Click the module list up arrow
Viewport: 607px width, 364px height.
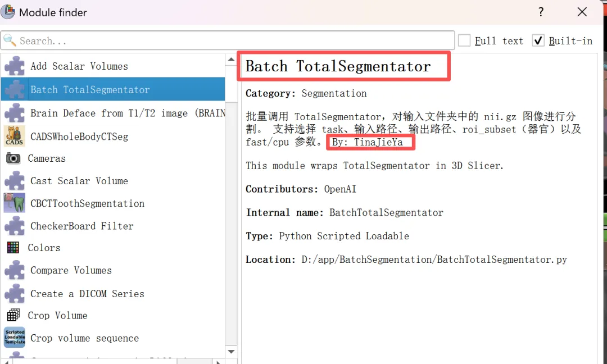tap(231, 60)
